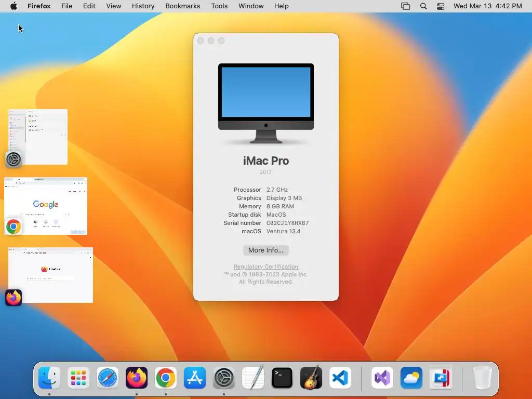The width and height of the screenshot is (532, 399).
Task: Click the Firefox icon in Stage Manager
Action: tap(14, 298)
